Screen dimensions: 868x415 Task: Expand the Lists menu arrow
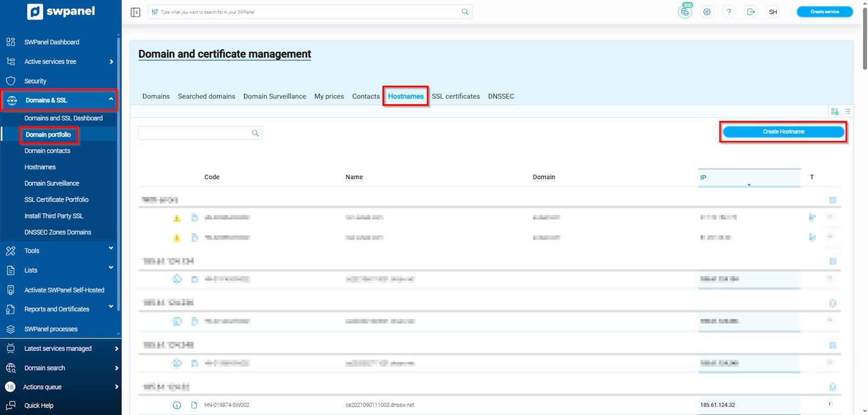click(x=111, y=267)
